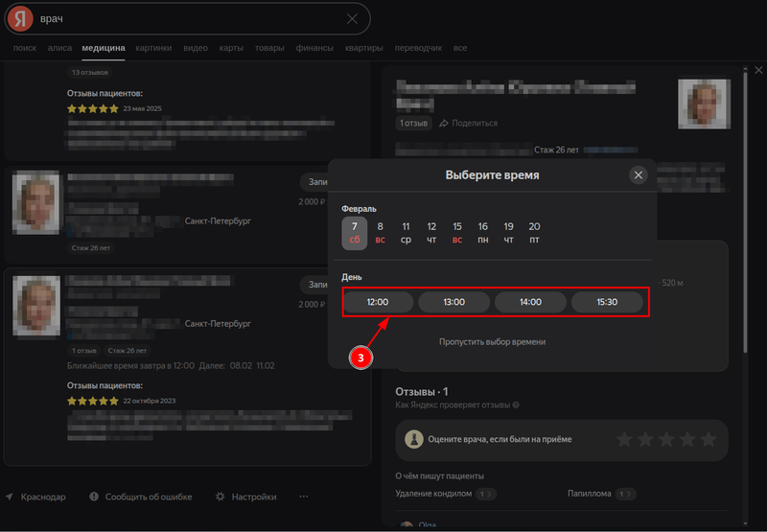The image size is (767, 532).
Task: Click 'Пропустить выбор времени' link
Action: tap(492, 342)
